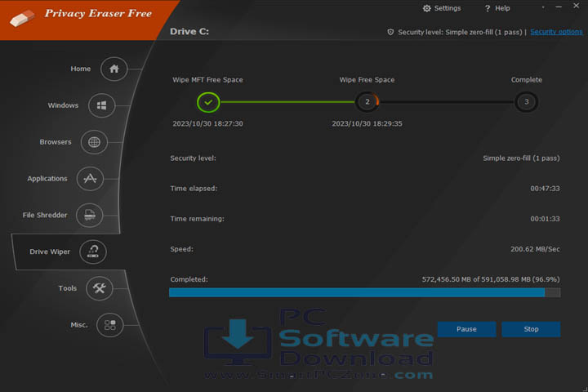Screen dimensions: 588x392
Task: Click the Home house icon
Action: pyautogui.click(x=114, y=69)
